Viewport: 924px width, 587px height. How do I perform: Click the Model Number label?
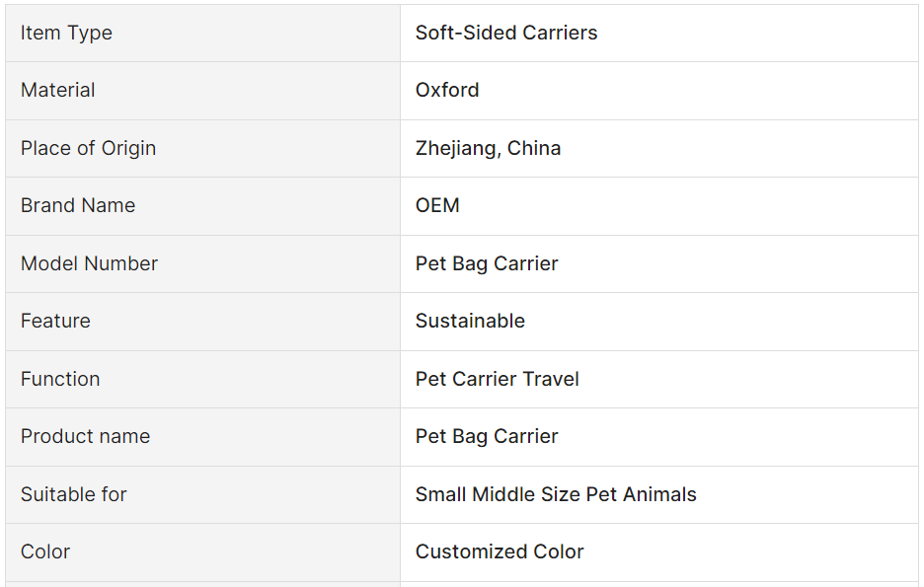pyautogui.click(x=89, y=263)
